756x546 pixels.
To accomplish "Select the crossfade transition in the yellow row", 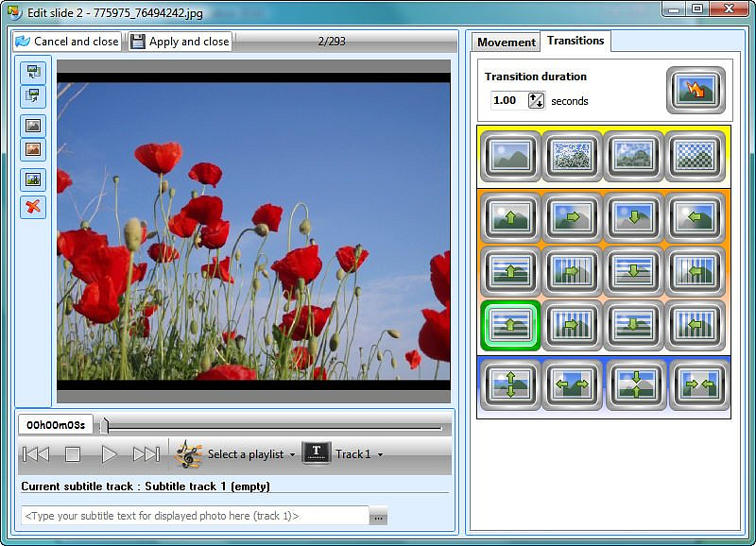I will tap(510, 157).
